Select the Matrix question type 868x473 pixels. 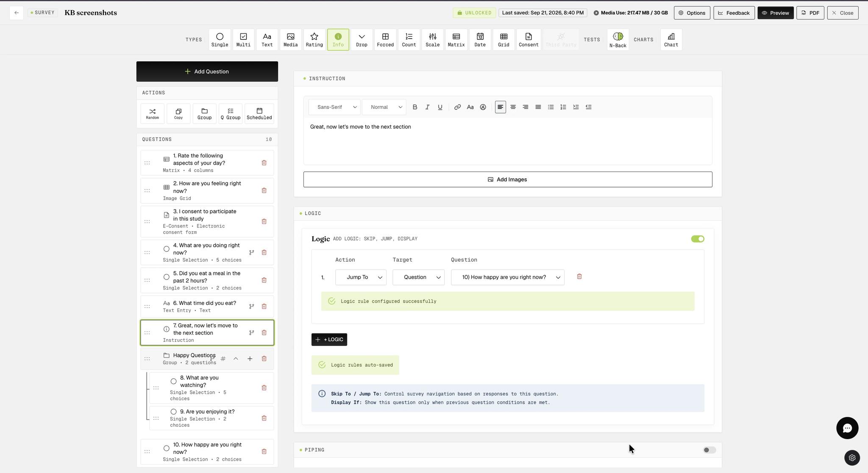coord(456,40)
